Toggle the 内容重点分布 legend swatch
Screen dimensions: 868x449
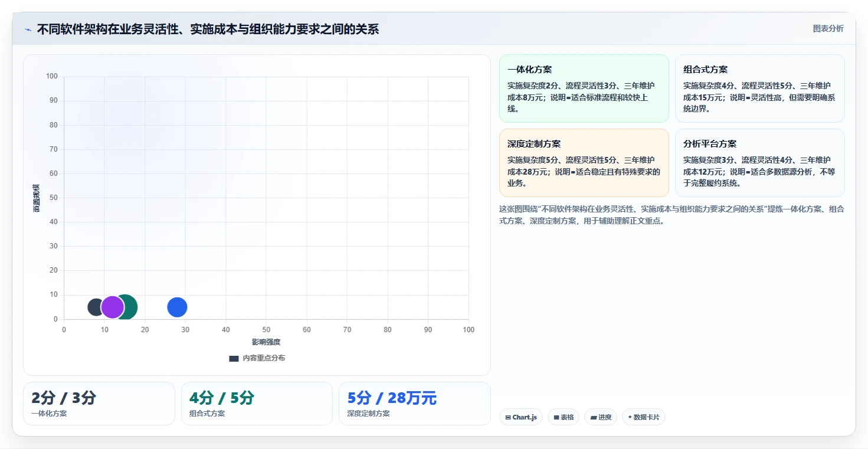pyautogui.click(x=234, y=358)
